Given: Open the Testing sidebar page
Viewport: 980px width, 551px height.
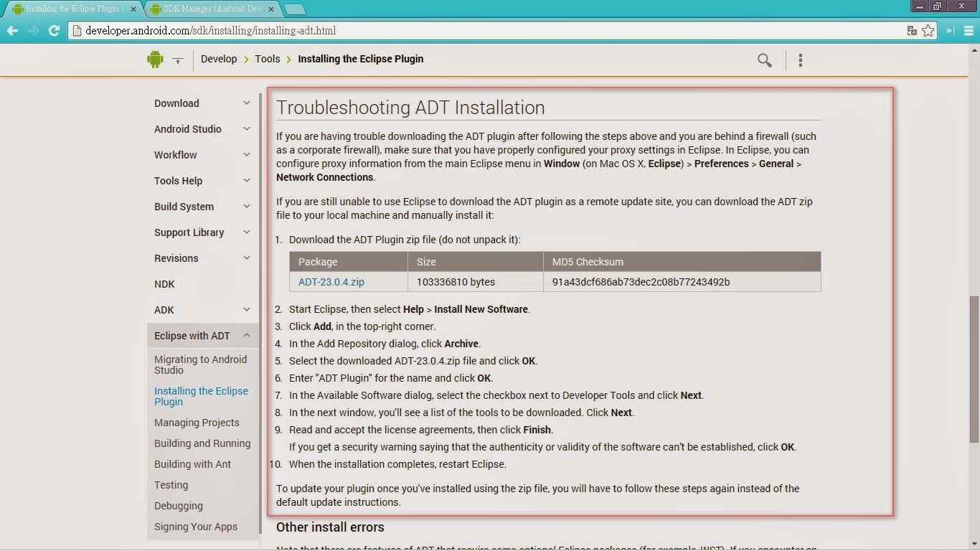Looking at the screenshot, I should tap(171, 485).
